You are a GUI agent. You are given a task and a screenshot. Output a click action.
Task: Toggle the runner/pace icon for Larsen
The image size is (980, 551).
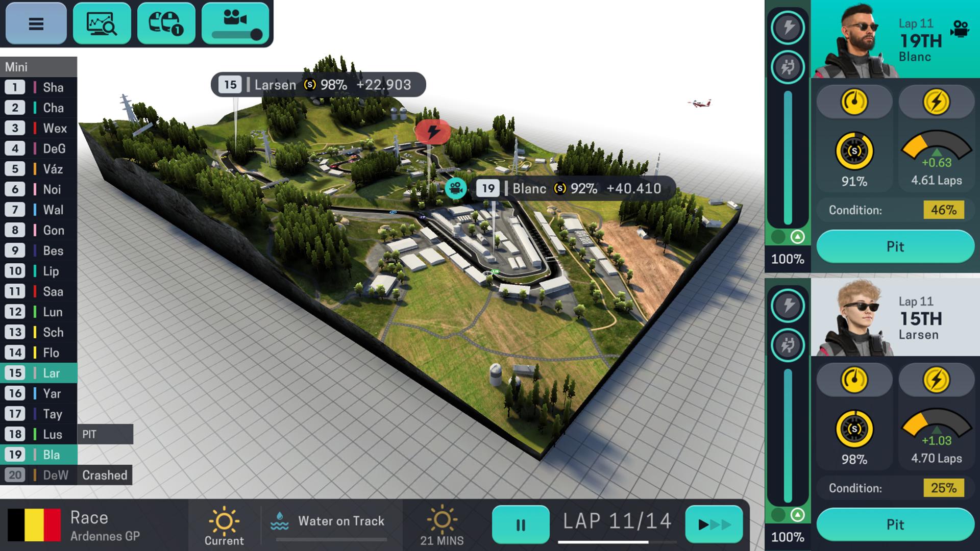[788, 344]
